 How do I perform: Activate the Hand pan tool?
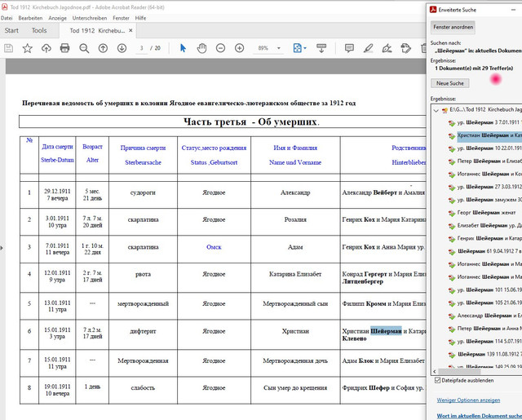pyautogui.click(x=201, y=48)
